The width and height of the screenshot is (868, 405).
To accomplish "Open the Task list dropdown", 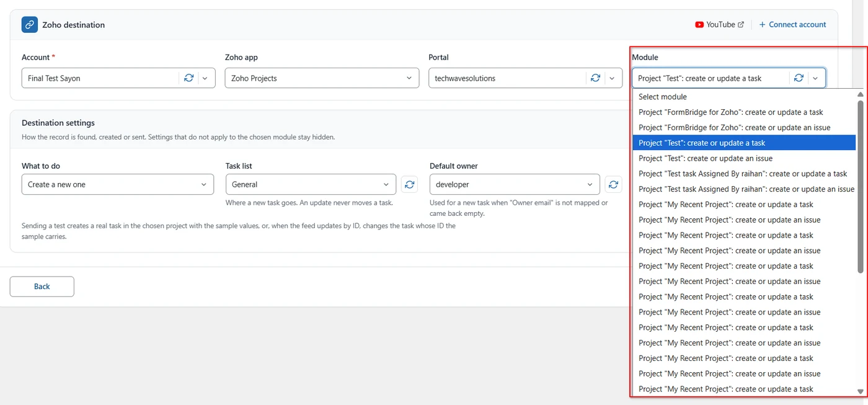I will (x=311, y=184).
